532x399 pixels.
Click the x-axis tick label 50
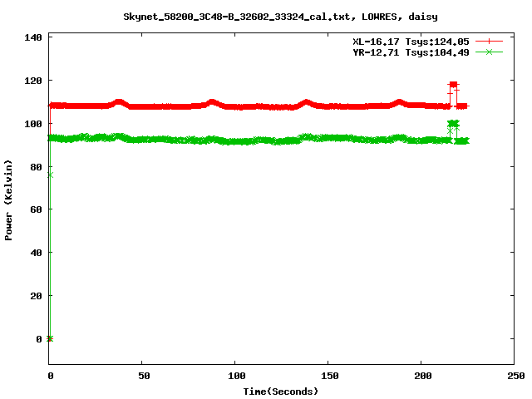144,376
